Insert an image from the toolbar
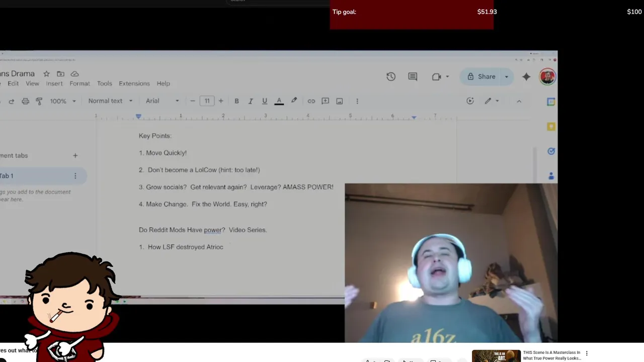The width and height of the screenshot is (644, 362). tap(340, 101)
